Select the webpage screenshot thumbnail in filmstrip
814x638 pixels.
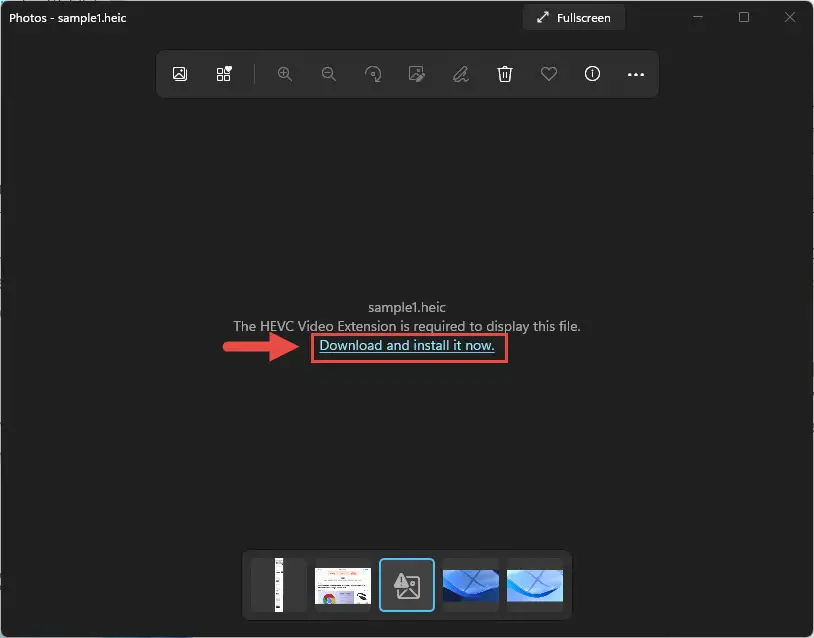(x=343, y=585)
